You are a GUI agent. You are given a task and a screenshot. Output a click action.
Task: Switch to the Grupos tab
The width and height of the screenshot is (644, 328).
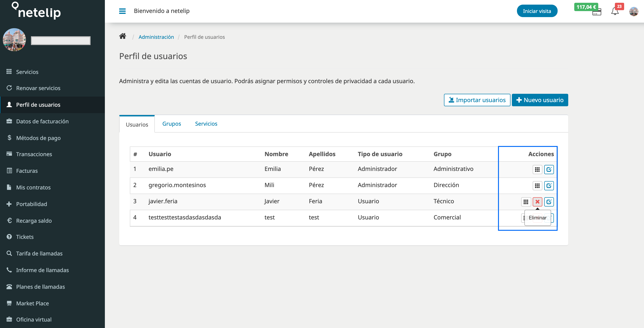coord(171,123)
